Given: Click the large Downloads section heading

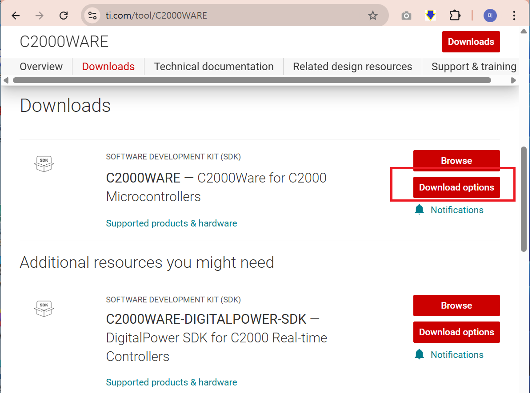Looking at the screenshot, I should tap(65, 105).
